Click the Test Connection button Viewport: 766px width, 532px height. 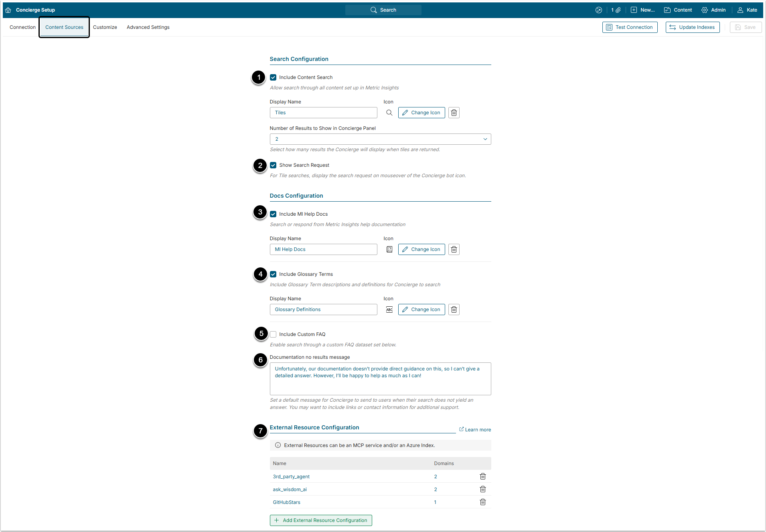coord(630,27)
